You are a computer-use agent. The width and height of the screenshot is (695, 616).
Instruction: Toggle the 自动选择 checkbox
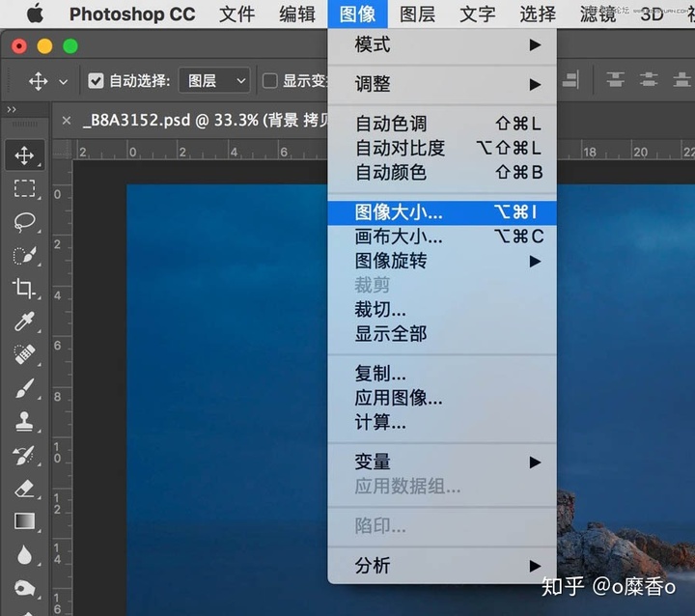click(96, 81)
